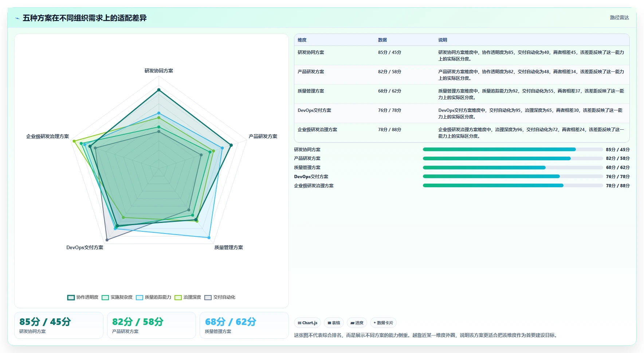The height and width of the screenshot is (353, 644).
Task: Click the 研发协同方案 progress row label
Action: point(307,150)
